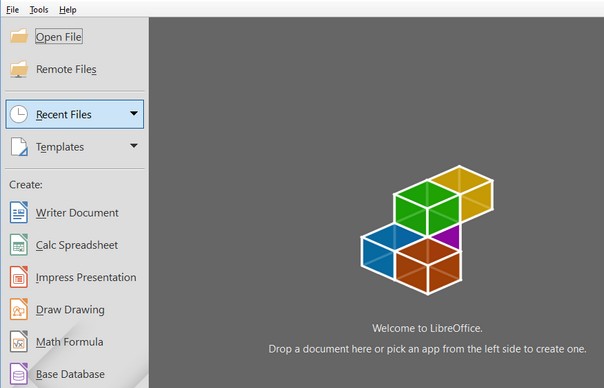Choose the Remote Files text label
The image size is (604, 388).
[66, 69]
